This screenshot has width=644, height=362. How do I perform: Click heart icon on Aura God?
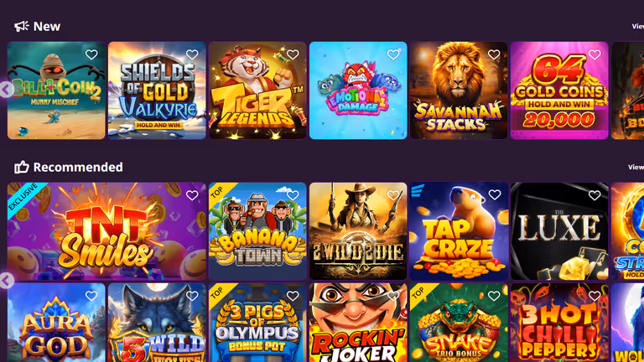(x=91, y=296)
